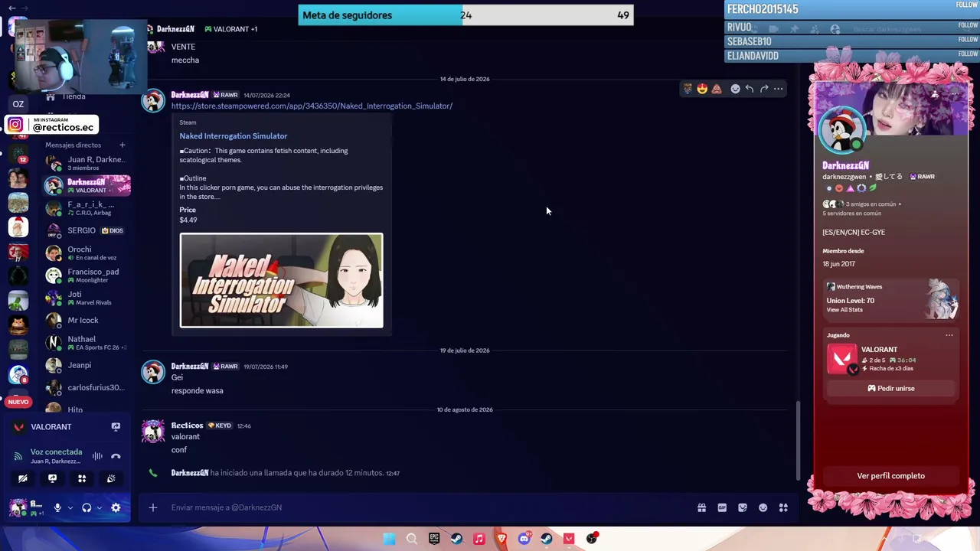Mute the microphone
The height and width of the screenshot is (551, 980).
[57, 507]
